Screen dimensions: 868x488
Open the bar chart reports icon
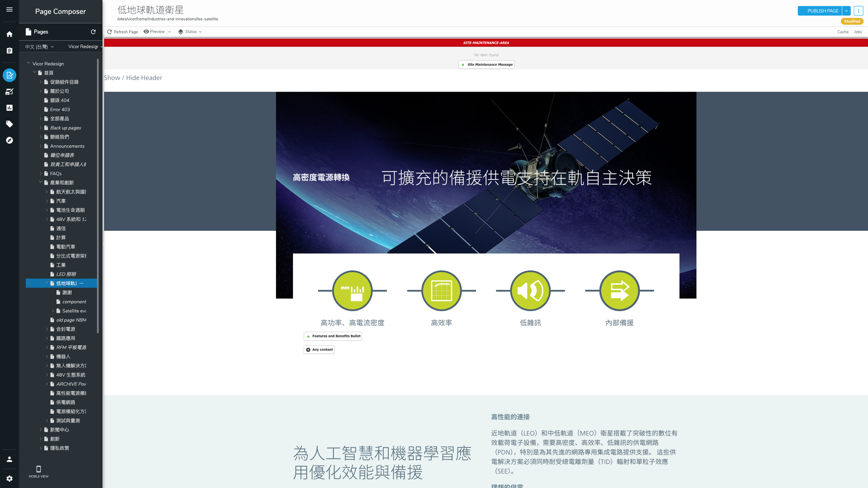click(9, 108)
